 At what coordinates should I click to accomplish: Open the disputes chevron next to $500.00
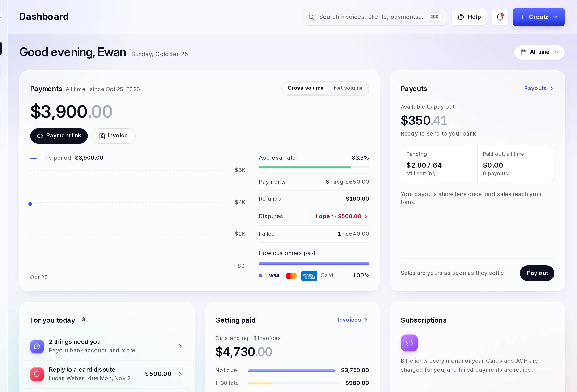[x=366, y=216]
